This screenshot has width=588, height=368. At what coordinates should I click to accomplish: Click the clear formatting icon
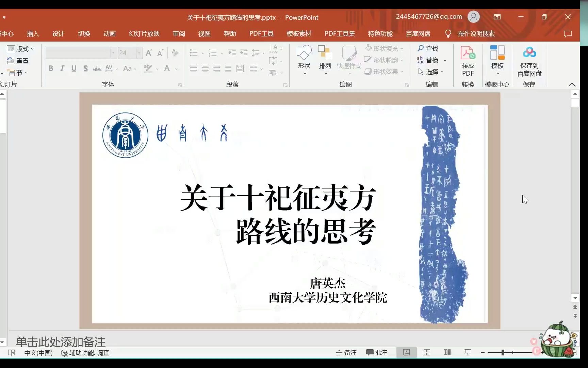pos(175,53)
